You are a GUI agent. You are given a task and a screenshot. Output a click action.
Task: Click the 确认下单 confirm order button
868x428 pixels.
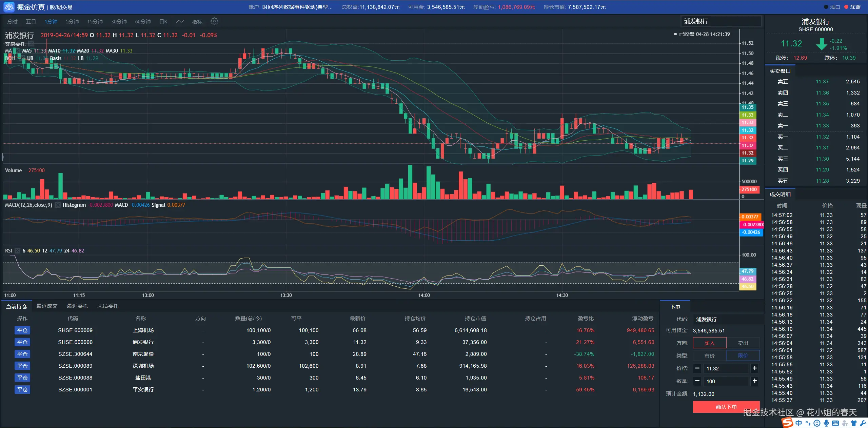click(726, 407)
